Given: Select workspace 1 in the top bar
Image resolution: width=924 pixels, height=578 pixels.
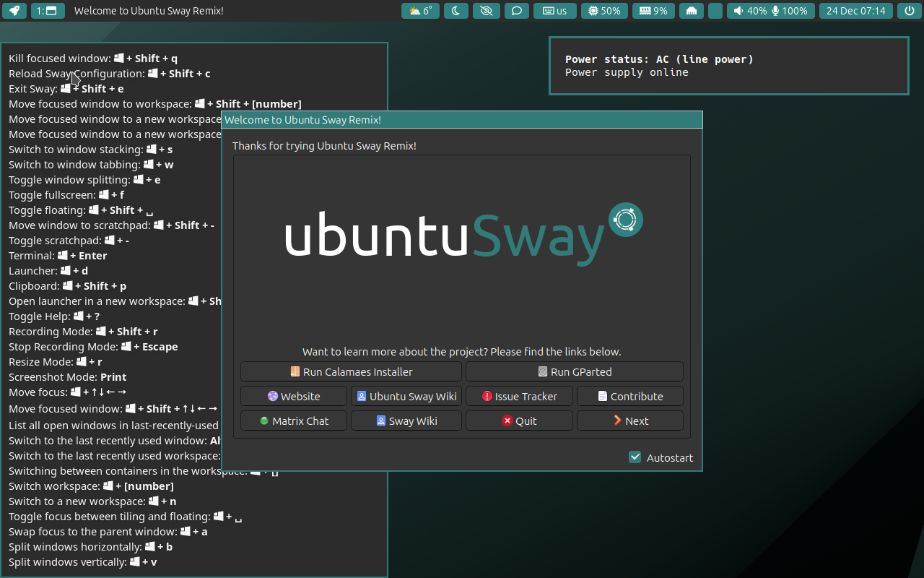Looking at the screenshot, I should point(48,11).
